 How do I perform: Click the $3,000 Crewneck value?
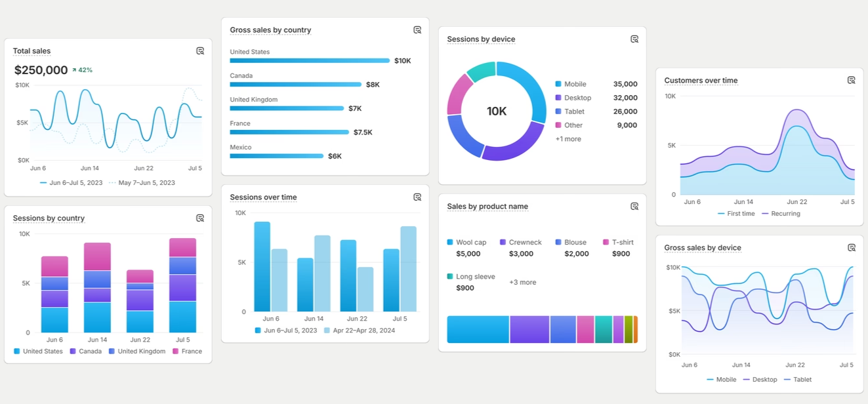521,254
